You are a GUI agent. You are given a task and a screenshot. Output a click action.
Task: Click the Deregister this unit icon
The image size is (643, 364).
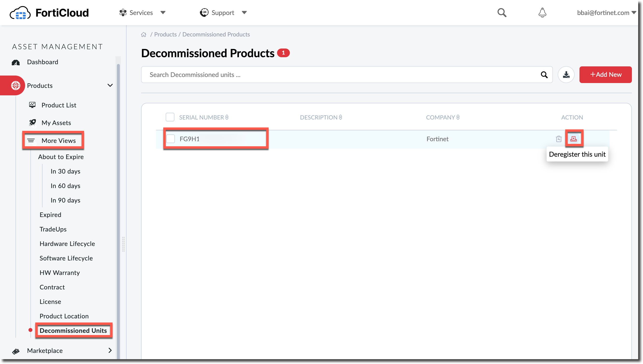pos(573,139)
